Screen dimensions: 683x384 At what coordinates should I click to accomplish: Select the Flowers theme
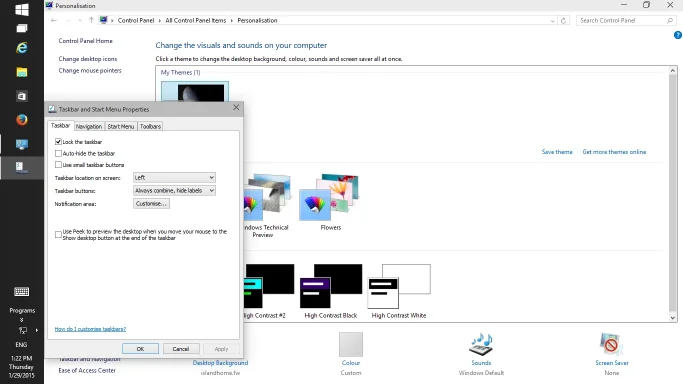tap(329, 202)
